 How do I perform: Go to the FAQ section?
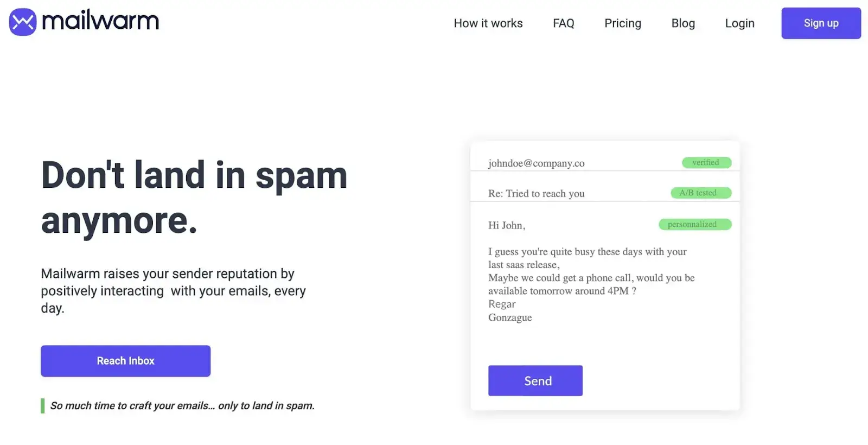(563, 23)
